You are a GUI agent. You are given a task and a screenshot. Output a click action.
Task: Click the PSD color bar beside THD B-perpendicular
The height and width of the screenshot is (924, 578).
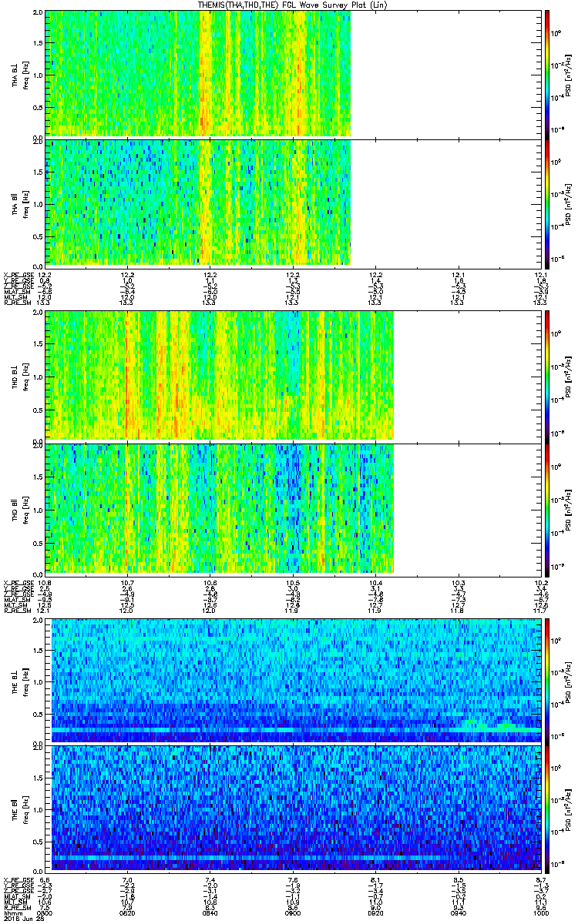[546, 376]
